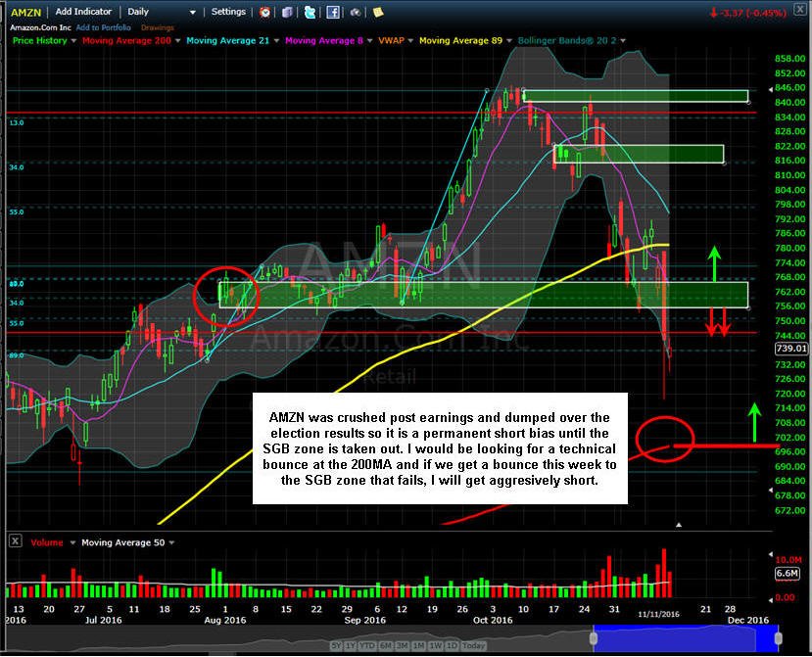
Task: Share chart via Facebook icon
Action: click(333, 13)
